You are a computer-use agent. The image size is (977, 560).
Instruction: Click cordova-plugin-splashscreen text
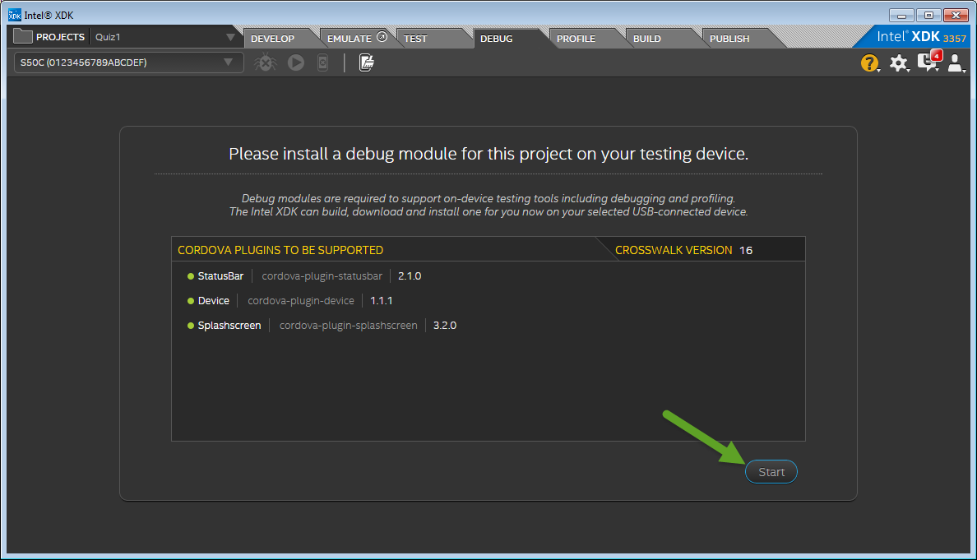click(x=349, y=326)
